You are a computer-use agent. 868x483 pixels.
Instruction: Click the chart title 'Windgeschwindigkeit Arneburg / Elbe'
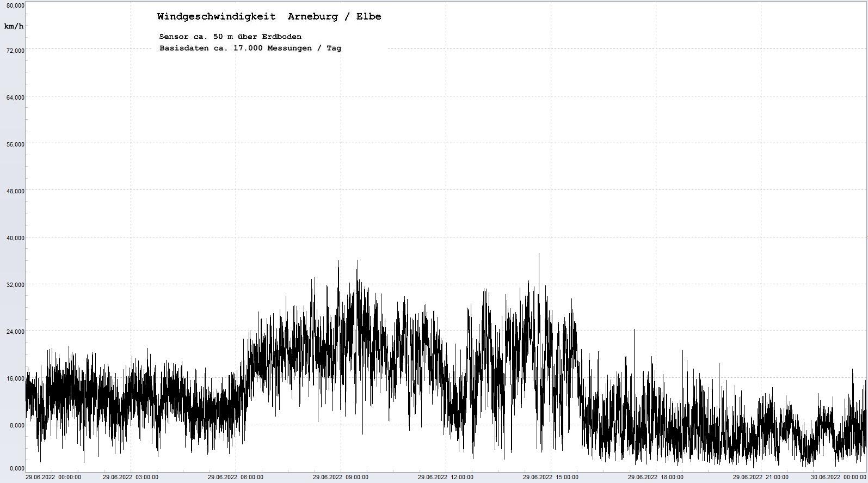pos(269,16)
